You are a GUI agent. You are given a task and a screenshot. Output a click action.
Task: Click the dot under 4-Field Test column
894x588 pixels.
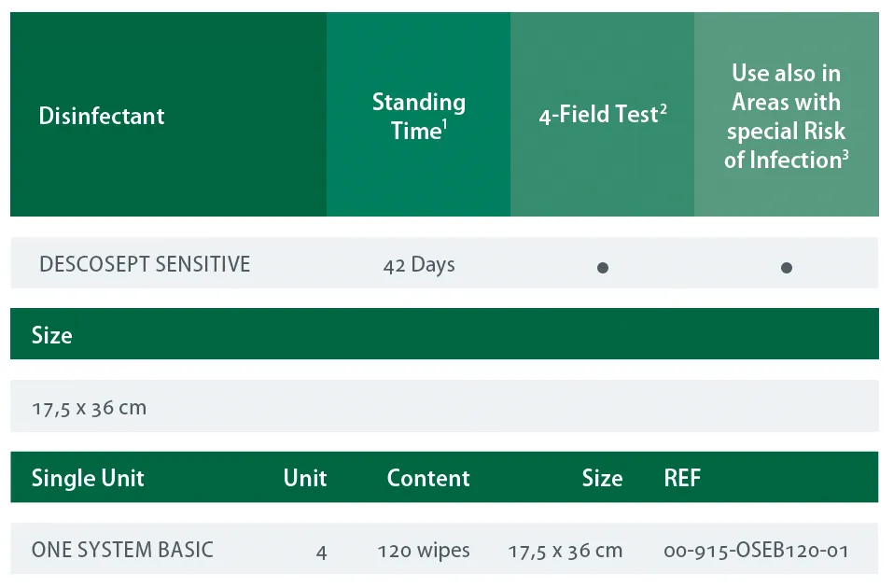tap(603, 268)
